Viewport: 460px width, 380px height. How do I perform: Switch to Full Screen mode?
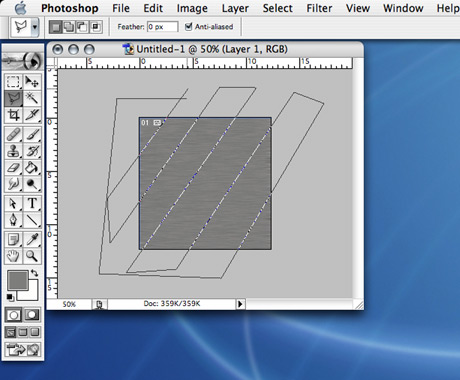click(x=35, y=332)
